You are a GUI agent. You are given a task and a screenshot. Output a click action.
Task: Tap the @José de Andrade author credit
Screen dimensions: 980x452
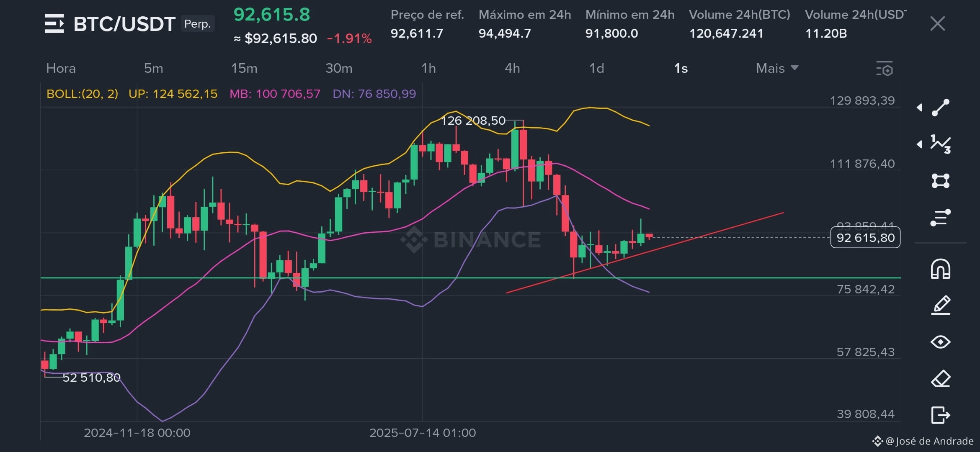pyautogui.click(x=923, y=441)
